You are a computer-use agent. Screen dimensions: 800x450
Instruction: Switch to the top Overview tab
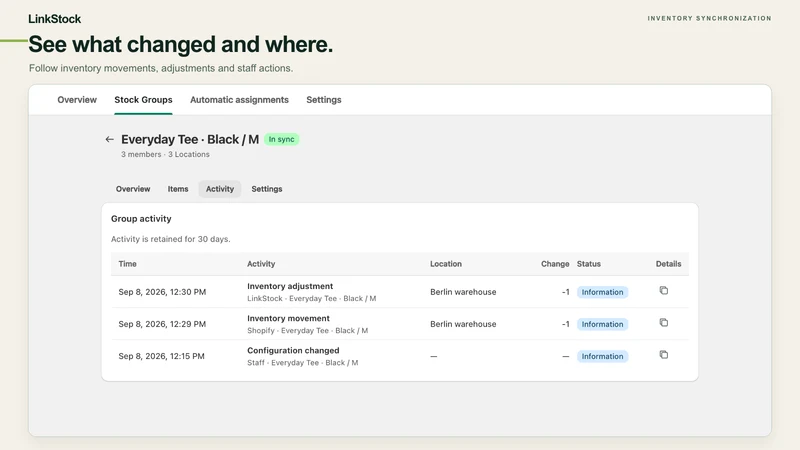pyautogui.click(x=77, y=100)
